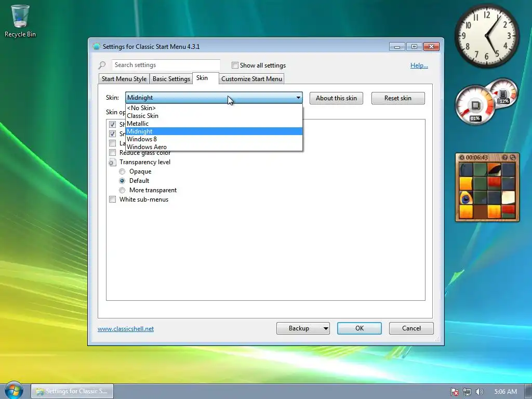Choose Classic Skin from the skin list
Screen dimensions: 532x399
point(214,116)
